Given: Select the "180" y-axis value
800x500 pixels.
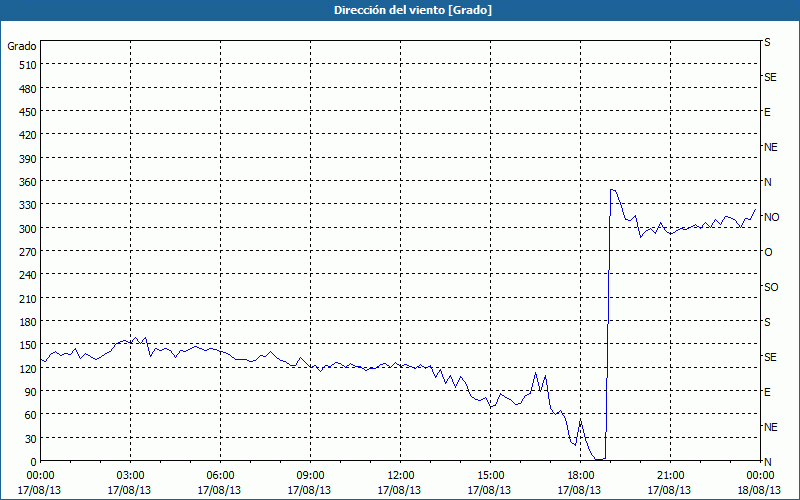Looking at the screenshot, I should pos(28,322).
